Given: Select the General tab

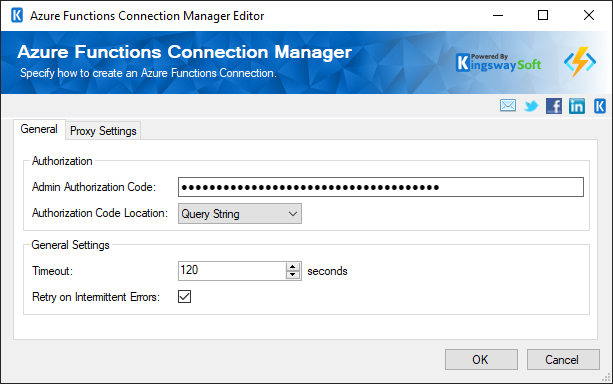Looking at the screenshot, I should click(39, 129).
